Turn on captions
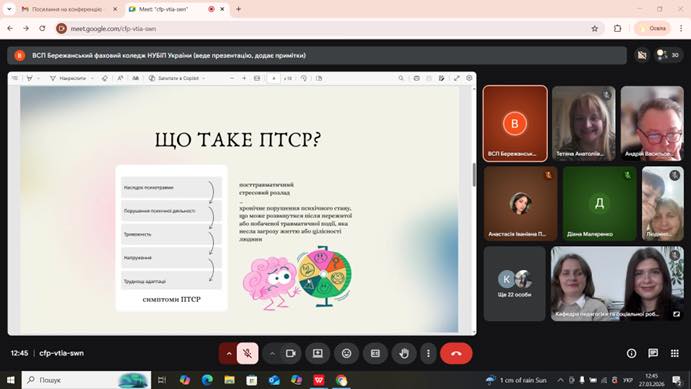Screen dimensions: 691x389 coord(375,353)
